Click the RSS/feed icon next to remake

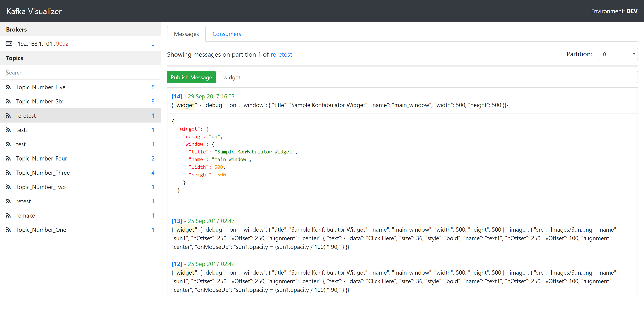tap(9, 215)
